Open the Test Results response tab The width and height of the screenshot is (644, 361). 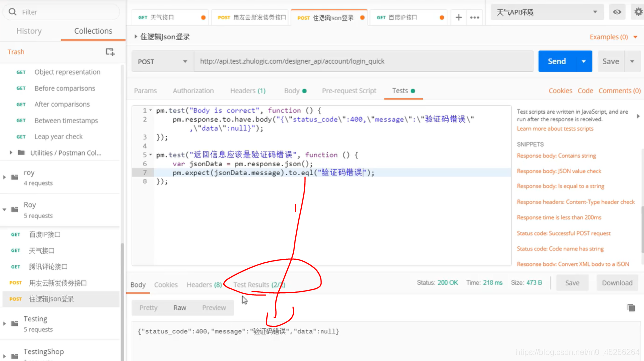coord(259,285)
